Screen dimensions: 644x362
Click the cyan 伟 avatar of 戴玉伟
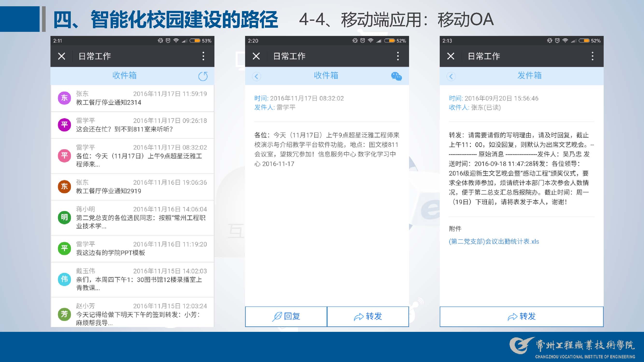point(64,279)
